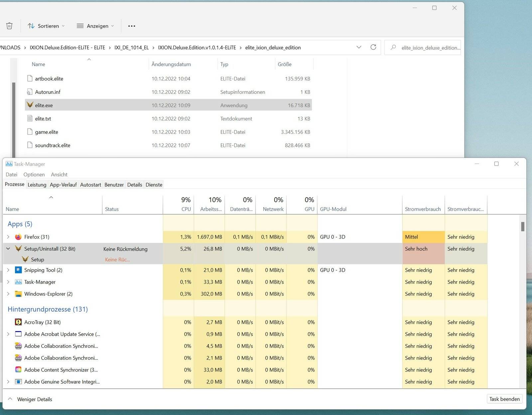Screen dimensions: 532x415
Task: Open the Anzeigen view dropdown
Action: [95, 26]
